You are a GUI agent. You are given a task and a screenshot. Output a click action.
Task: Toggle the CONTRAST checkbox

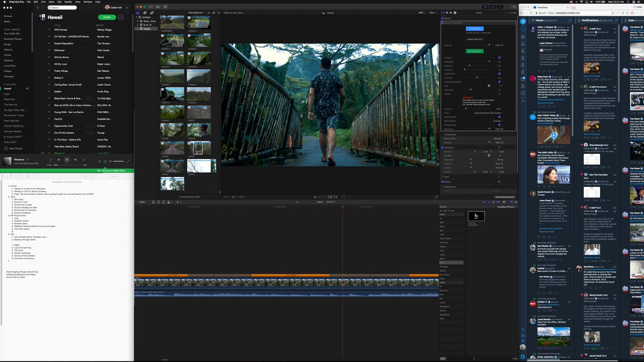(499, 73)
